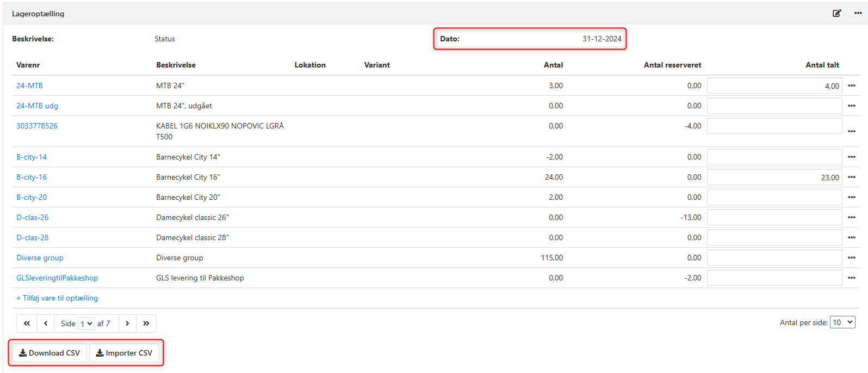Go to the next page

(127, 323)
